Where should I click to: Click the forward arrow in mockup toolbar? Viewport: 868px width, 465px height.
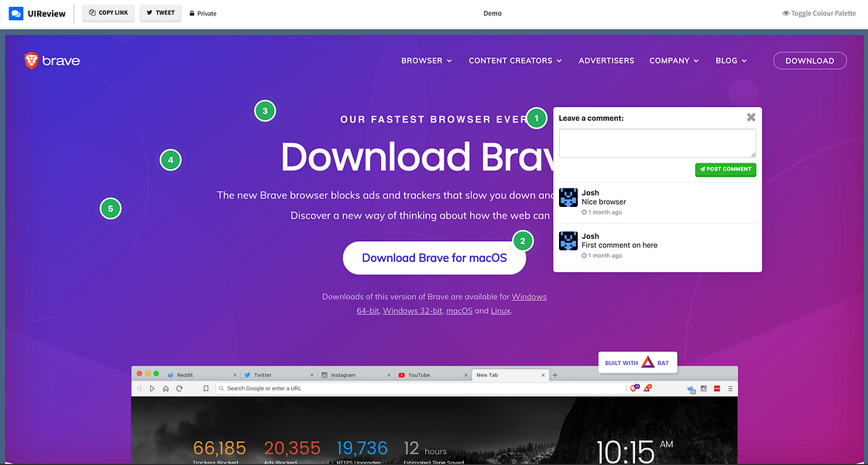pyautogui.click(x=153, y=388)
